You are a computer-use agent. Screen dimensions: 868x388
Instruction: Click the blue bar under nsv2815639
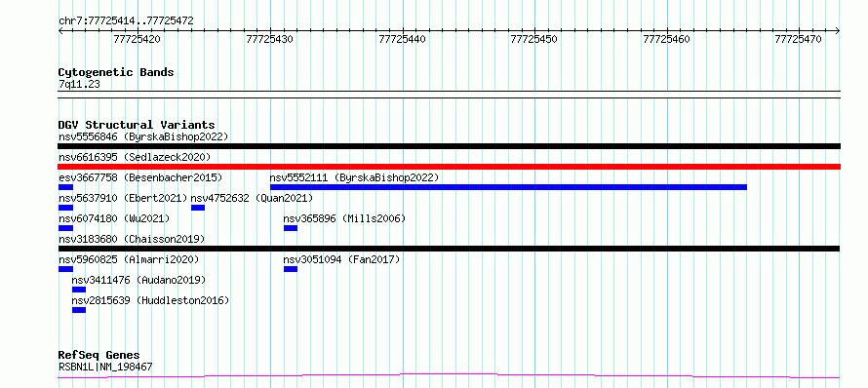pos(79,310)
